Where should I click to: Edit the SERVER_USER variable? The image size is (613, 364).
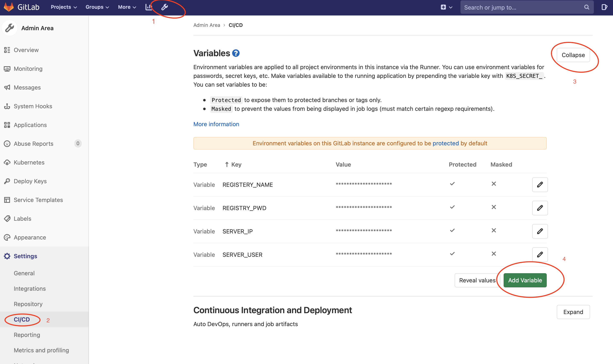(x=540, y=255)
